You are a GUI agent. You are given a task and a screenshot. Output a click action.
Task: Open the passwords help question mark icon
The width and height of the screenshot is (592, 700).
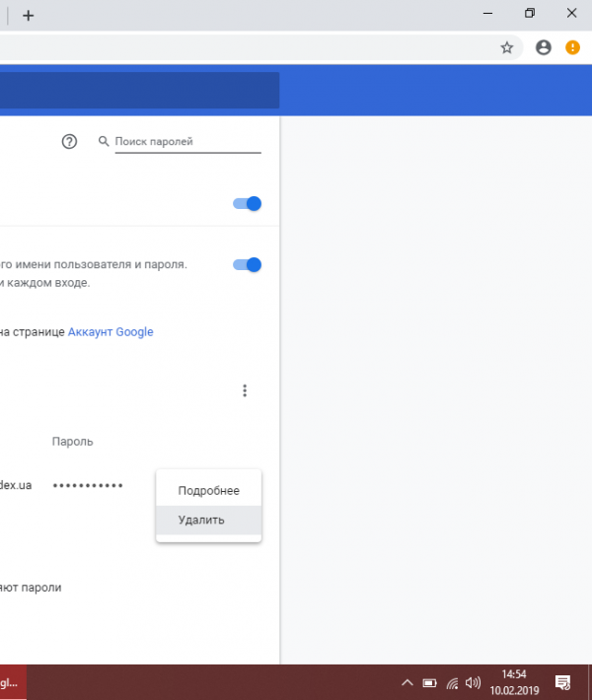coord(69,142)
